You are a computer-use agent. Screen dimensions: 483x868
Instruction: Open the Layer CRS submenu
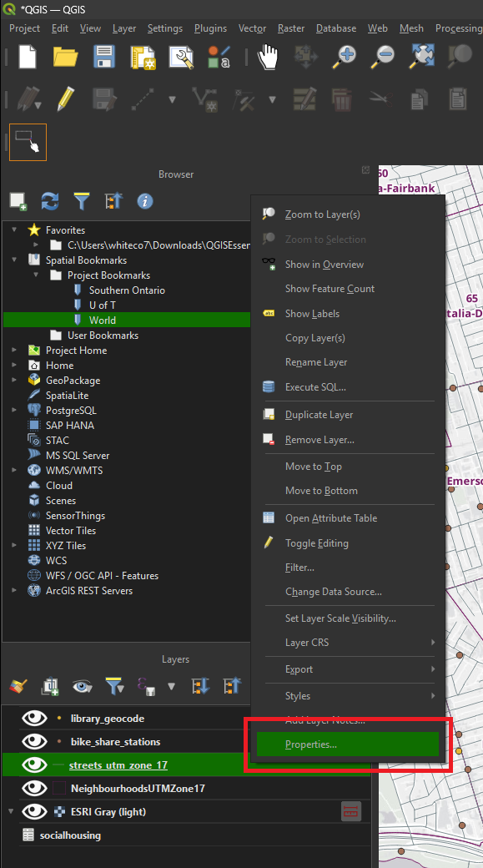pyautogui.click(x=348, y=643)
